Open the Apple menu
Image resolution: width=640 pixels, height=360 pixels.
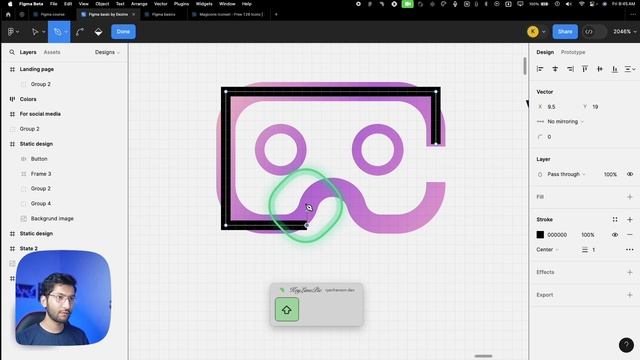click(x=10, y=4)
